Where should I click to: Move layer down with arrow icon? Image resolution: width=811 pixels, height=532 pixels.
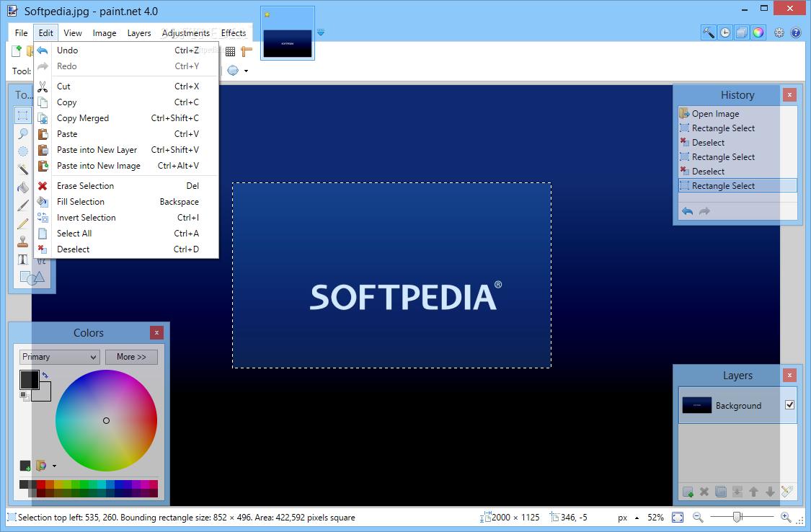click(x=770, y=492)
